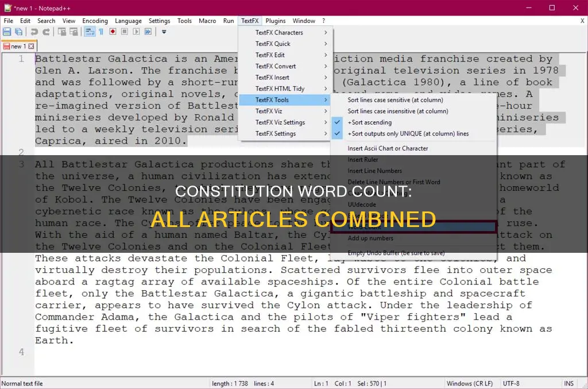The height and width of the screenshot is (389, 588).
Task: Save all open files via toolbar icon
Action: 20,32
